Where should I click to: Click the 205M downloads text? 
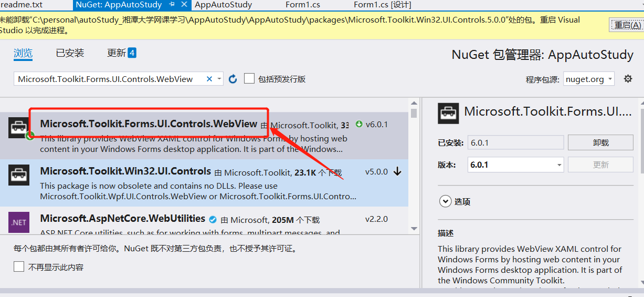(x=297, y=220)
